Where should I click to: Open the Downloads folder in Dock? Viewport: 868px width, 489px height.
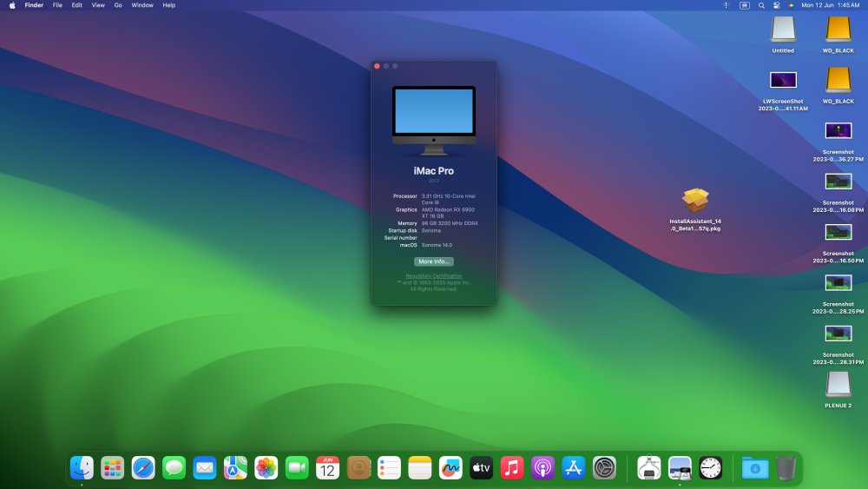755,468
